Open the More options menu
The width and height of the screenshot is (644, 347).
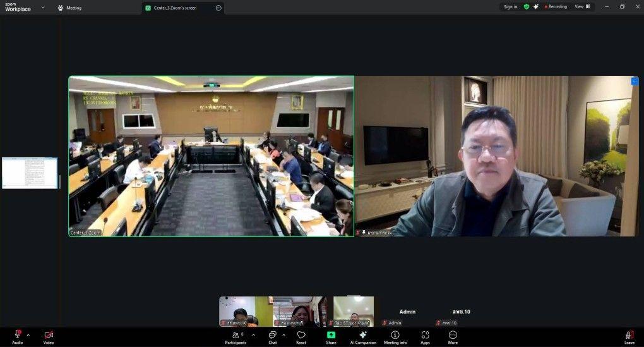(453, 336)
